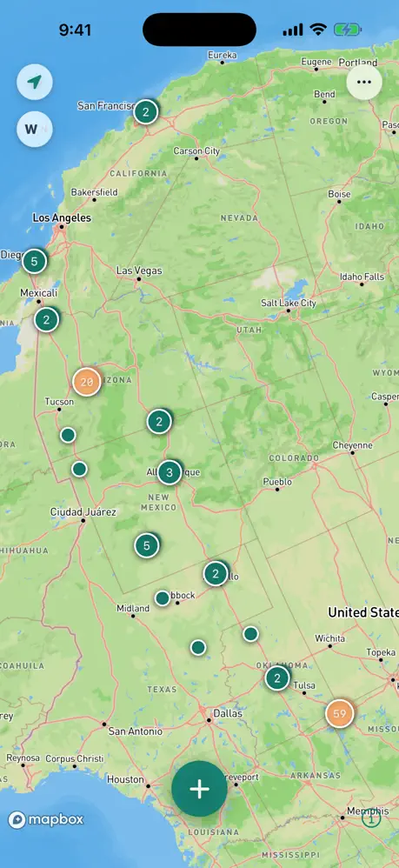This screenshot has width=399, height=868.
Task: Tap the Salt Lake City label
Action: pyautogui.click(x=289, y=303)
